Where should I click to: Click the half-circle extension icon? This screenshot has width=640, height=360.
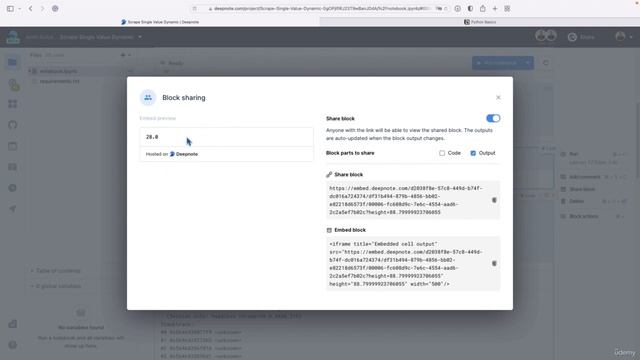tap(470, 9)
